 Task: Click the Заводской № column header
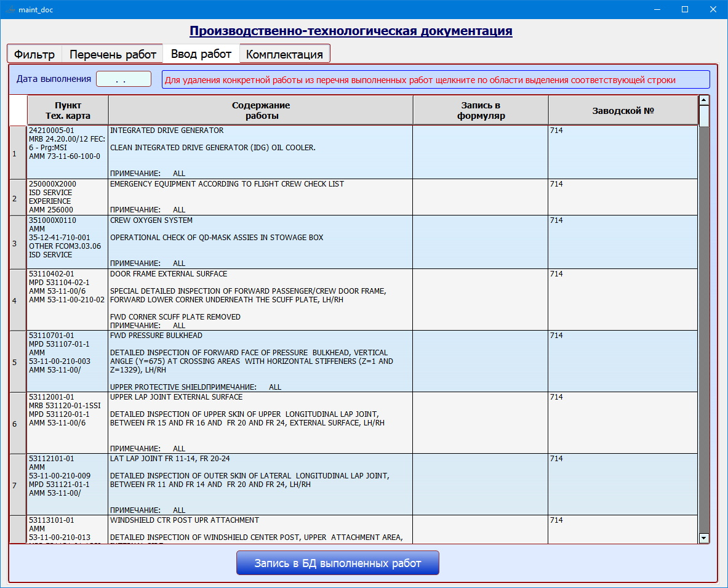[x=623, y=111]
